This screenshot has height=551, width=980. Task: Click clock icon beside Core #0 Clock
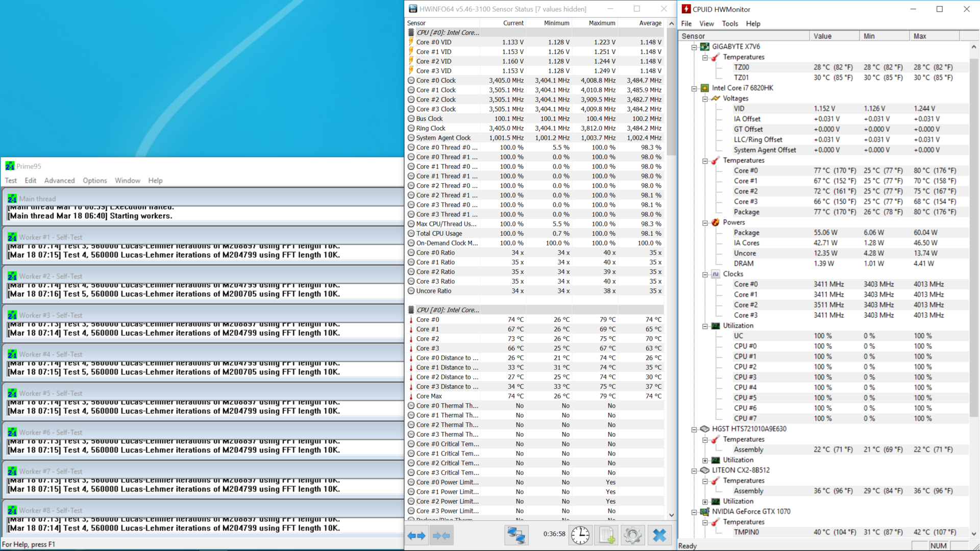[411, 80]
